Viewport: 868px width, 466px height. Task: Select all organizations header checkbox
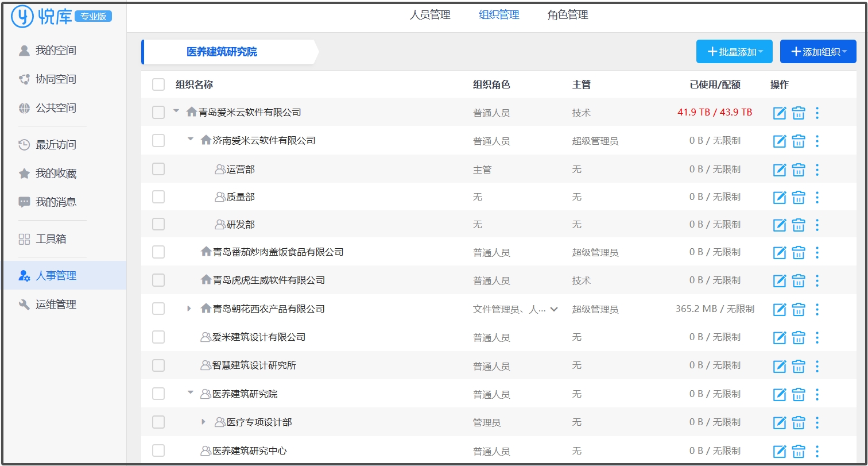[158, 84]
